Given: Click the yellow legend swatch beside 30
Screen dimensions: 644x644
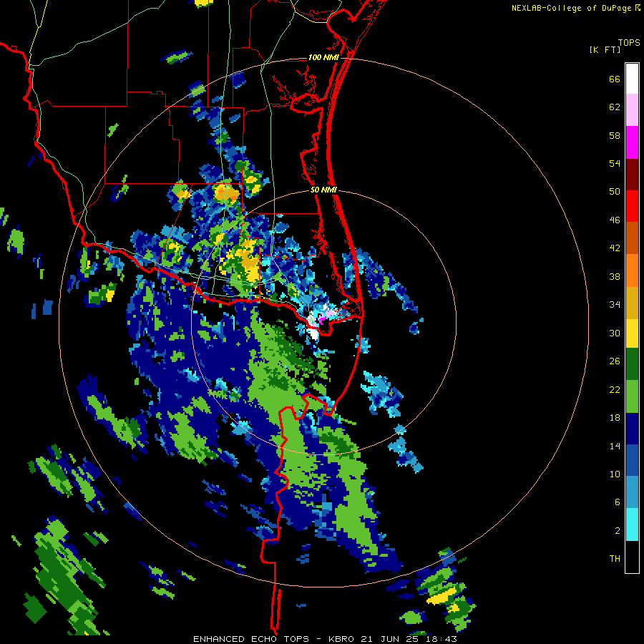Looking at the screenshot, I should [x=632, y=333].
